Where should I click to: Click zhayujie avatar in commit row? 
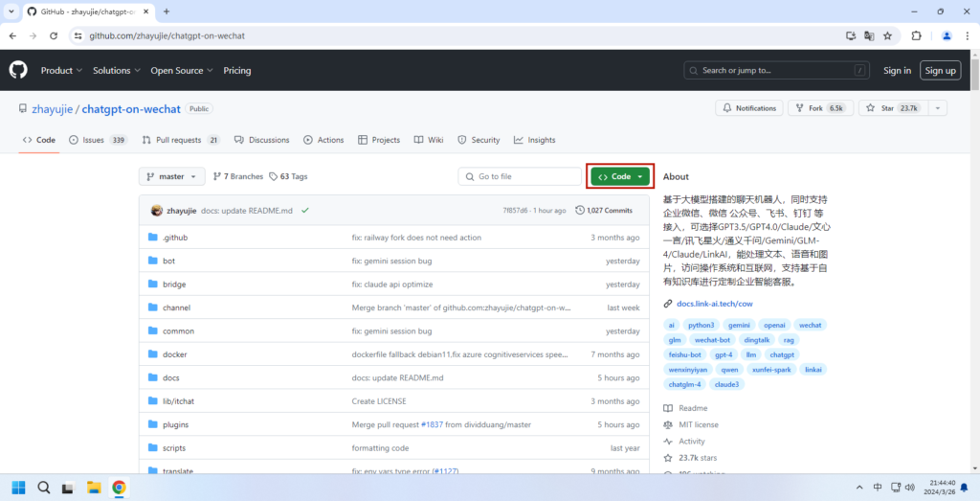coord(157,210)
